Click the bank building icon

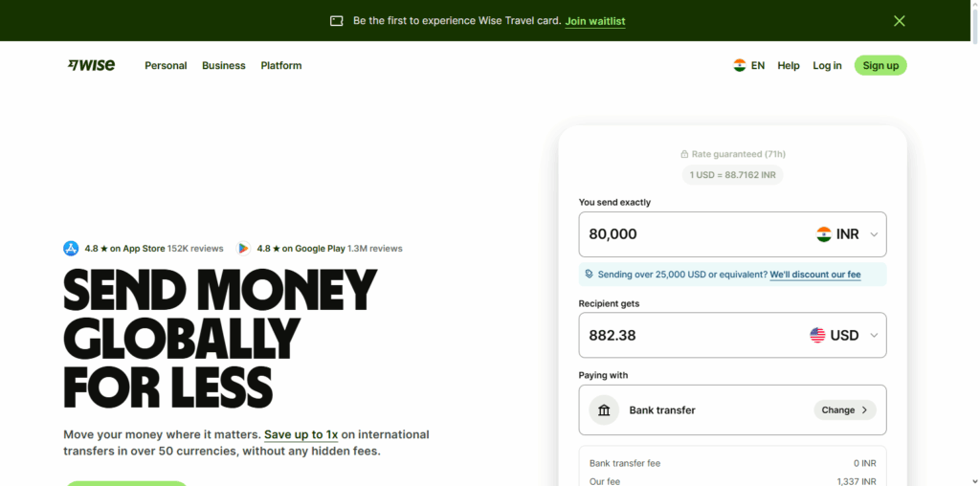point(604,410)
